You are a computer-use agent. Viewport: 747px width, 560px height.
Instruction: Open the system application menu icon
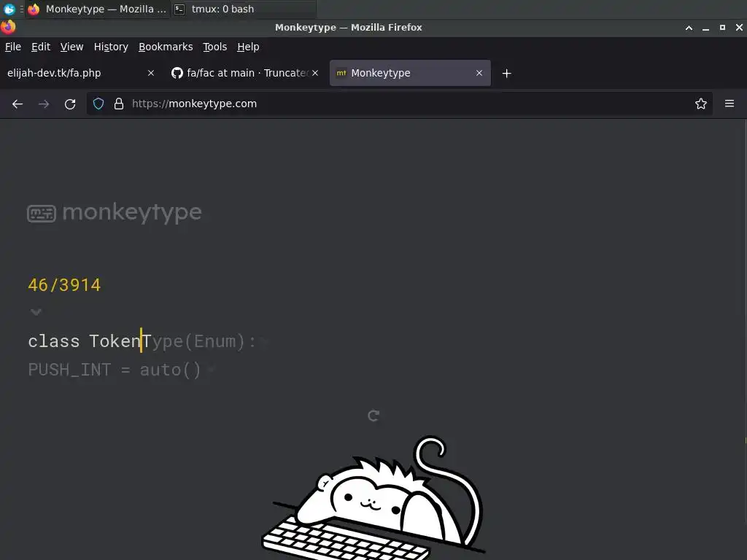(x=9, y=9)
